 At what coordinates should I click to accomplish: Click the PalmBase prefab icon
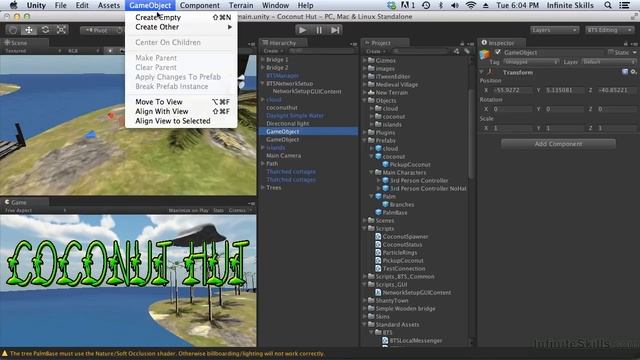coord(378,212)
